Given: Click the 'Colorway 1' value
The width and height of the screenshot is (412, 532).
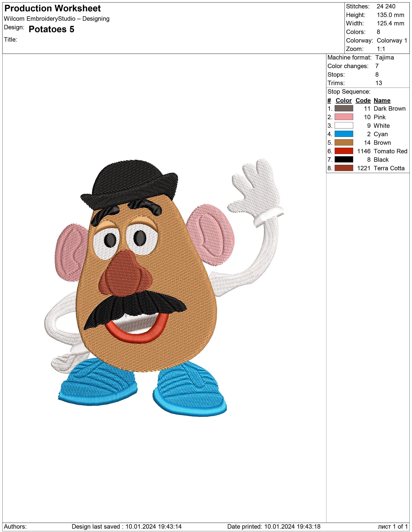Looking at the screenshot, I should [392, 40].
